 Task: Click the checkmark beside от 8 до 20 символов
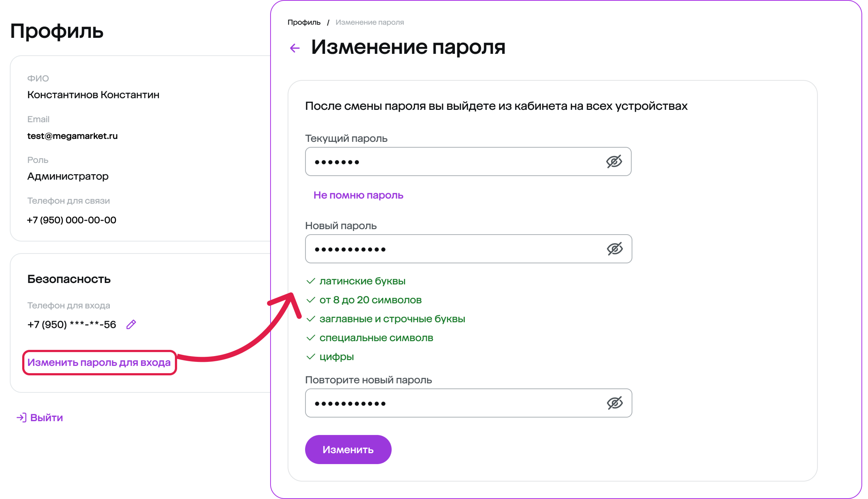coord(311,300)
